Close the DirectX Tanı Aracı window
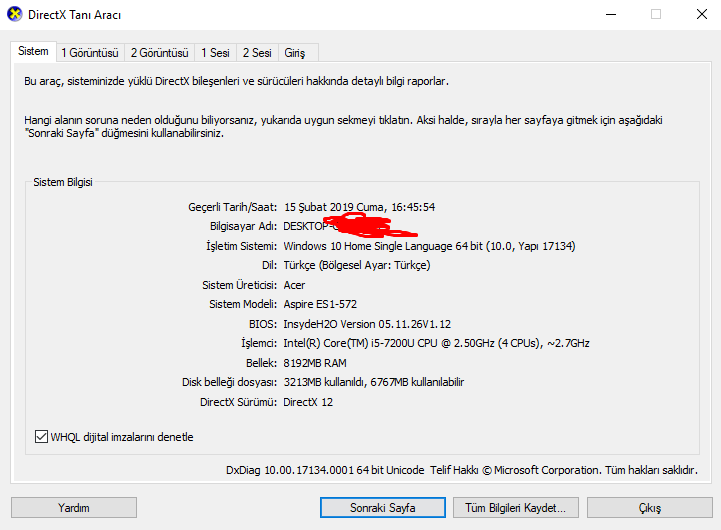Image resolution: width=721 pixels, height=530 pixels. click(702, 15)
